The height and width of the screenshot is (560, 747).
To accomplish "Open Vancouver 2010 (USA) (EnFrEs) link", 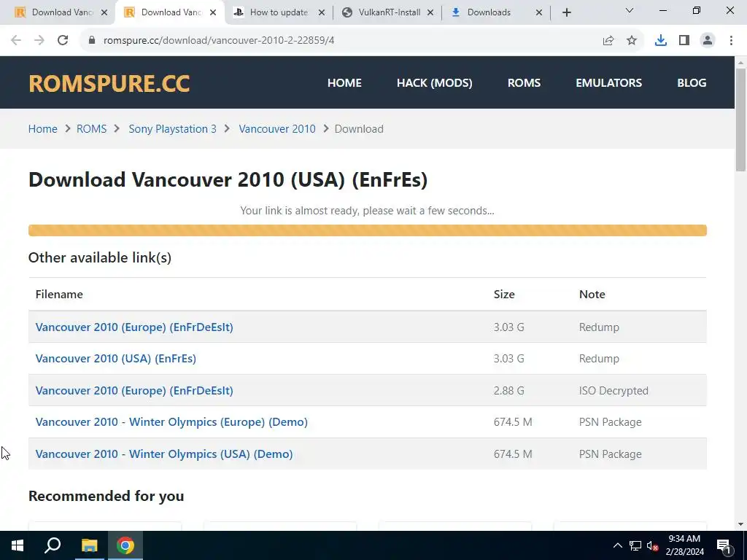I will [116, 359].
